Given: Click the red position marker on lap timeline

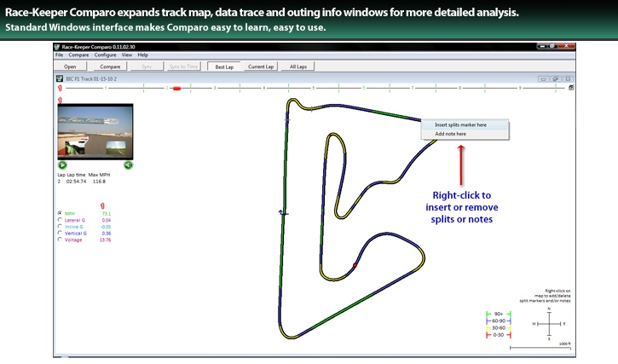Looking at the screenshot, I should pos(176,87).
